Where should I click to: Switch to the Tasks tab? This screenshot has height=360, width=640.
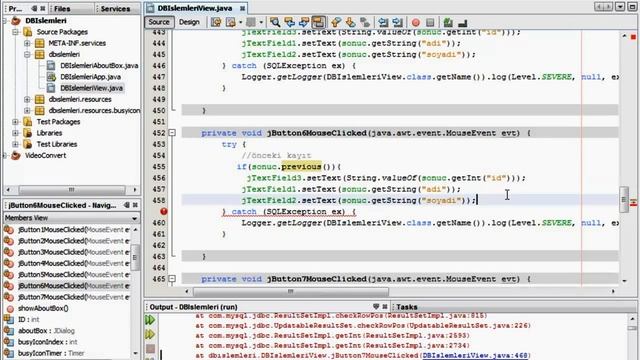click(407, 307)
